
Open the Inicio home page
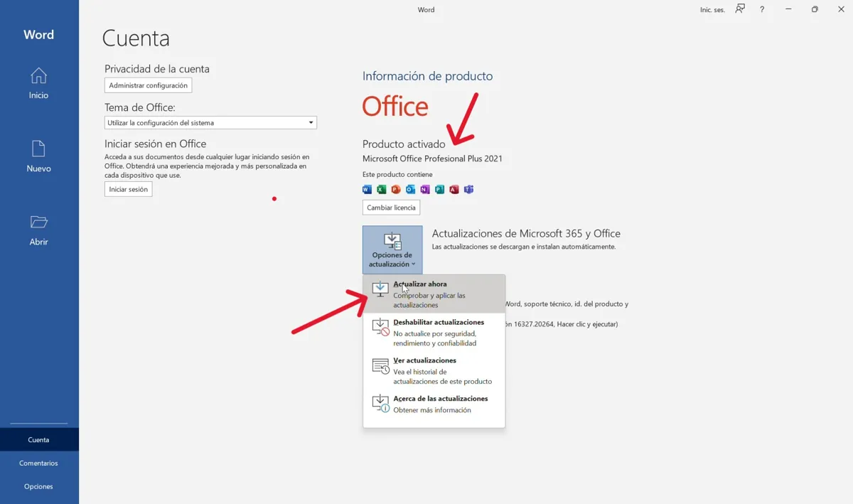tap(38, 83)
